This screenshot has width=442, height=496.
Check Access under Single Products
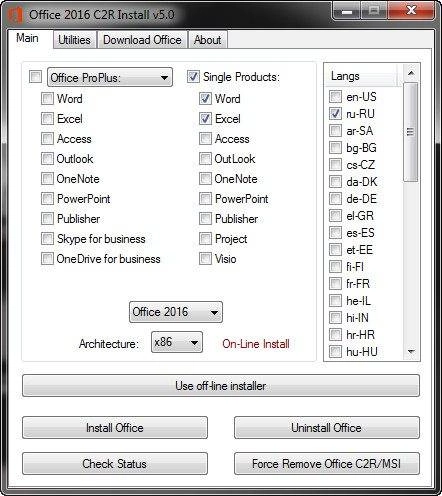click(205, 139)
